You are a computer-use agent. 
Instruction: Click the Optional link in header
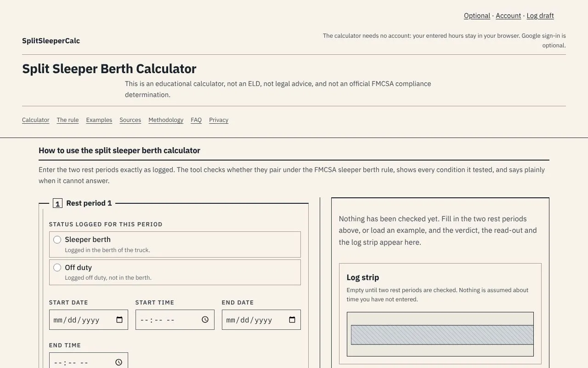pyautogui.click(x=477, y=16)
